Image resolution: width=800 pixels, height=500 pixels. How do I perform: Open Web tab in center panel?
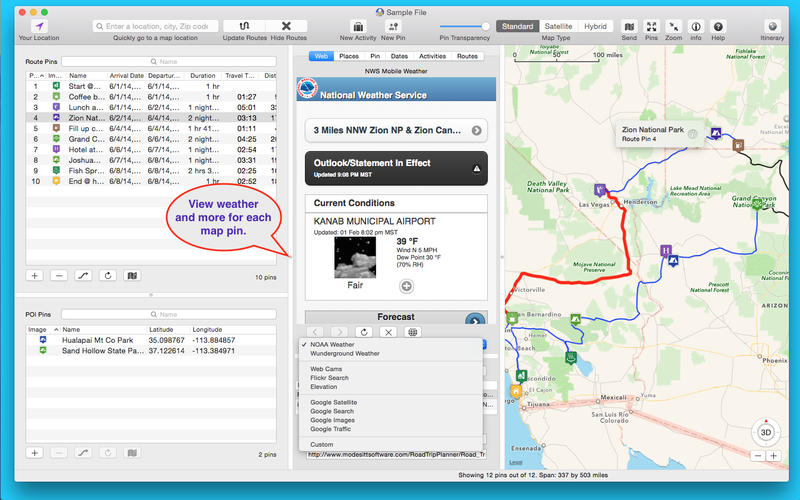(321, 56)
